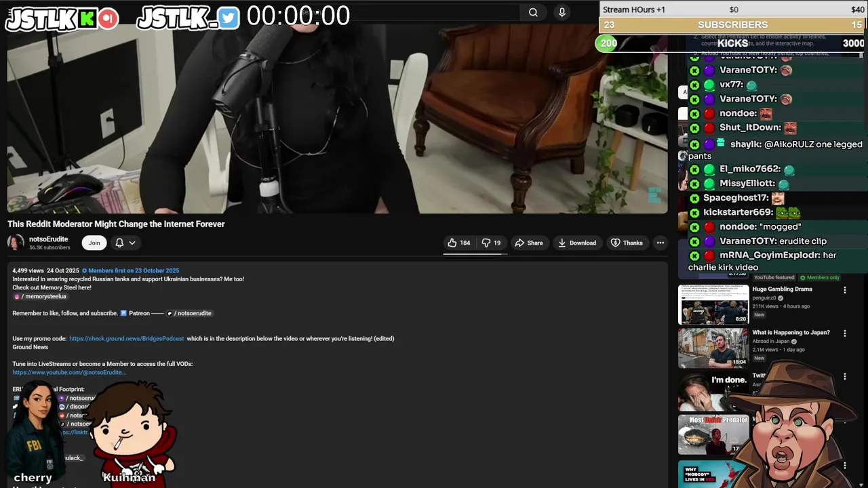The image size is (868, 488).
Task: Click shaylk's chat message about one legged pants
Action: [x=776, y=150]
